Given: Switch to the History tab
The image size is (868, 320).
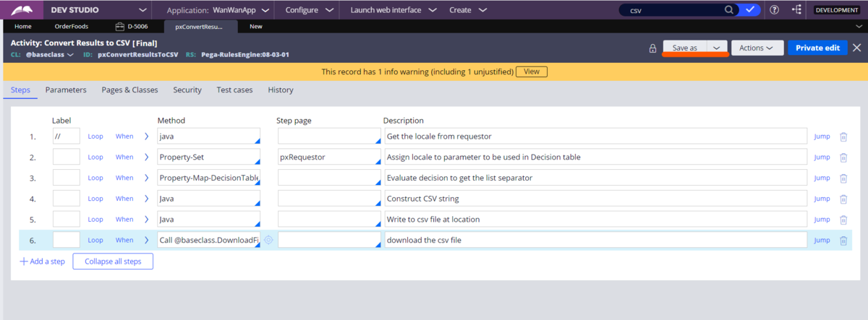Looking at the screenshot, I should 281,90.
